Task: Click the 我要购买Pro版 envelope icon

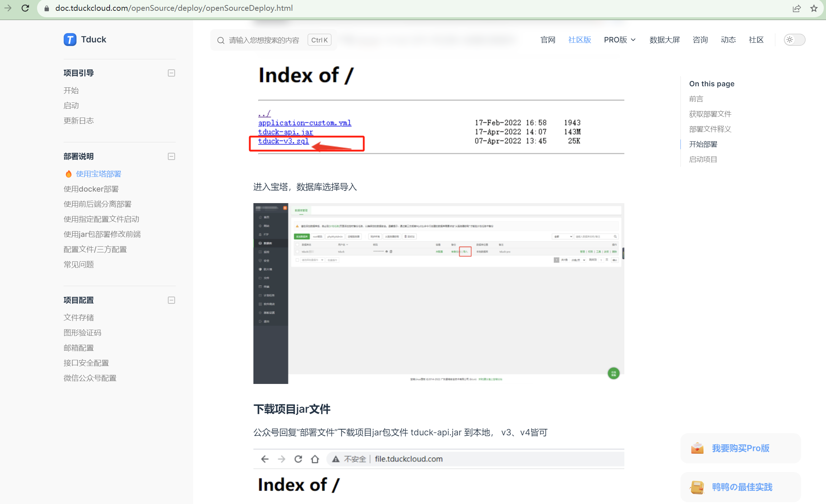Action: [697, 448]
